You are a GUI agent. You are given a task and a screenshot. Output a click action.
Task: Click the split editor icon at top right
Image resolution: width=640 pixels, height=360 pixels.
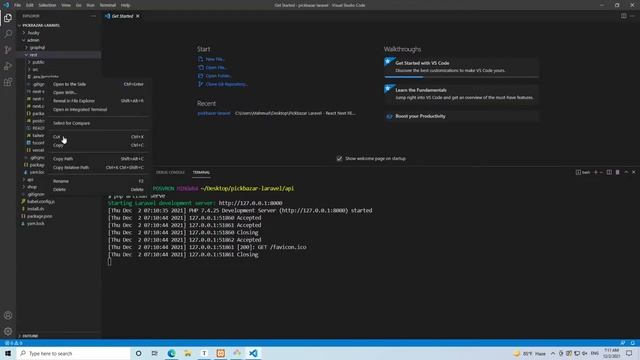click(x=624, y=16)
